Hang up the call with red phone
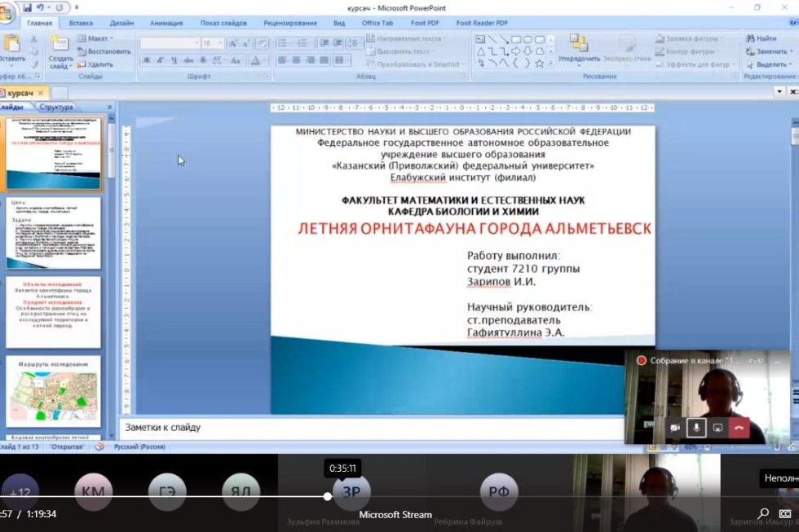Viewport: 799px width, 532px height. point(739,427)
